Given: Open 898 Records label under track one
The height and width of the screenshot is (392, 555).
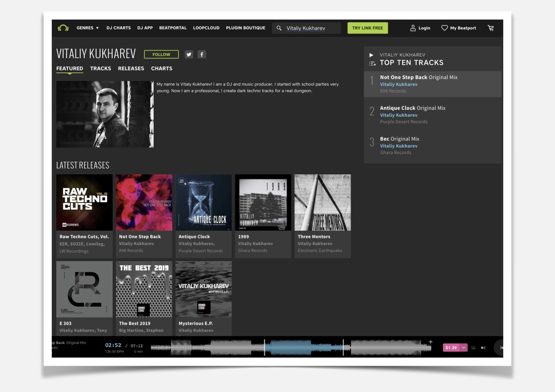Looking at the screenshot, I should coord(393,91).
